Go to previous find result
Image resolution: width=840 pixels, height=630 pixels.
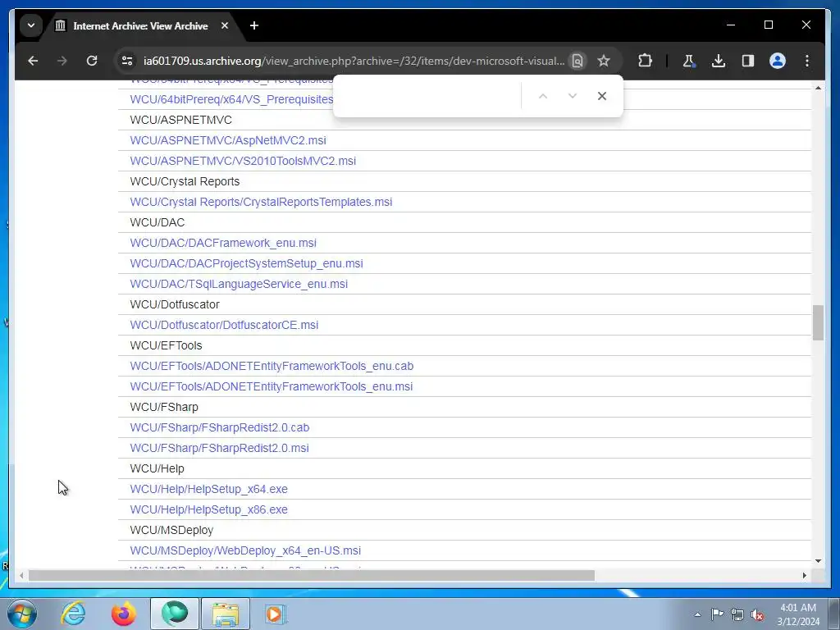[x=543, y=96]
